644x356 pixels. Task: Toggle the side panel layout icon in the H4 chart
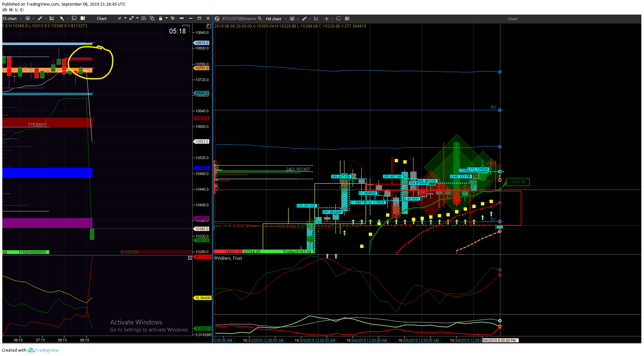pos(347,18)
